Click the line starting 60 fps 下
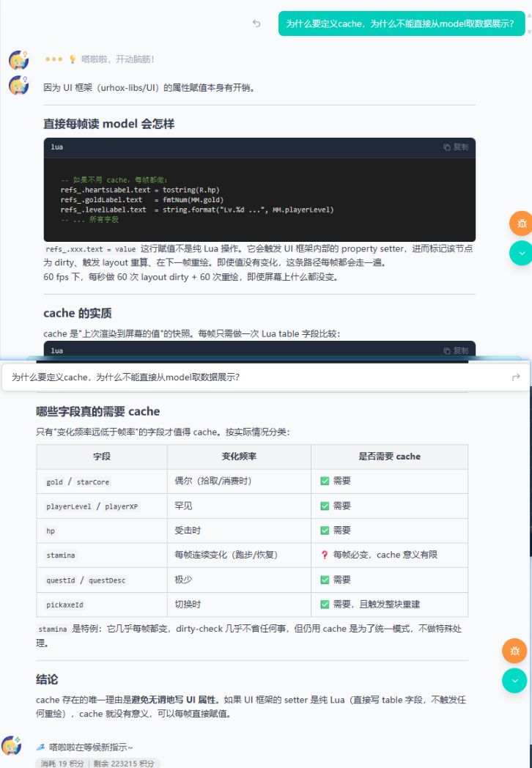The width and height of the screenshot is (532, 768). pos(191,277)
